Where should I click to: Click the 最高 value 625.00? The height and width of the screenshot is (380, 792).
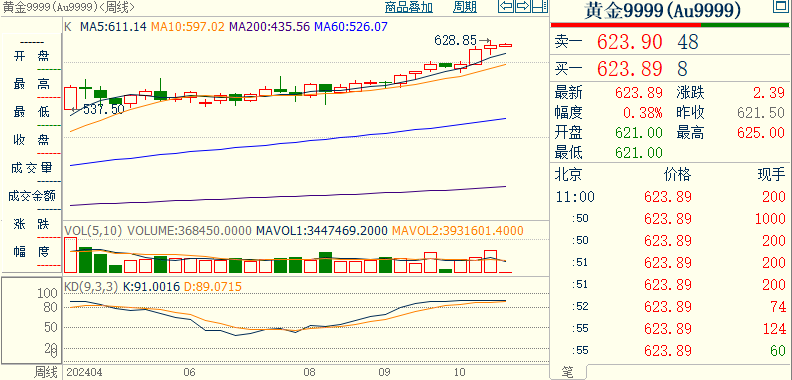(762, 133)
